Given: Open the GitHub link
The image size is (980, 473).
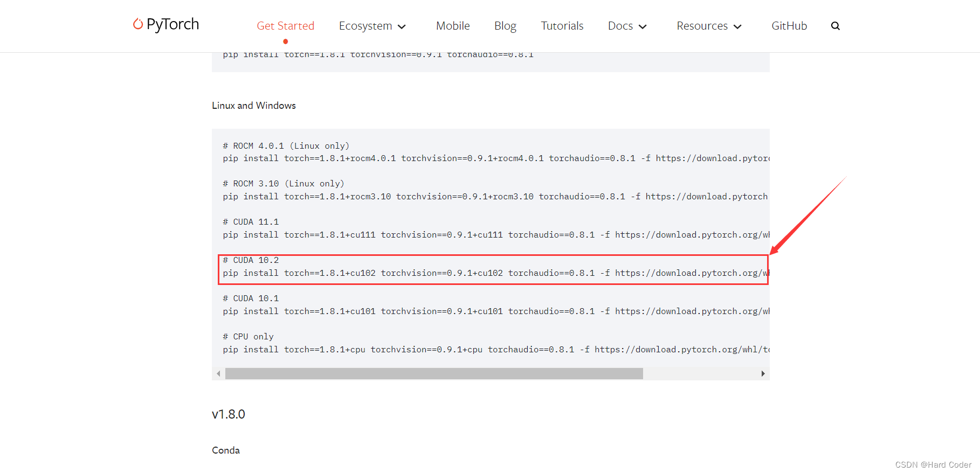Looking at the screenshot, I should point(789,26).
